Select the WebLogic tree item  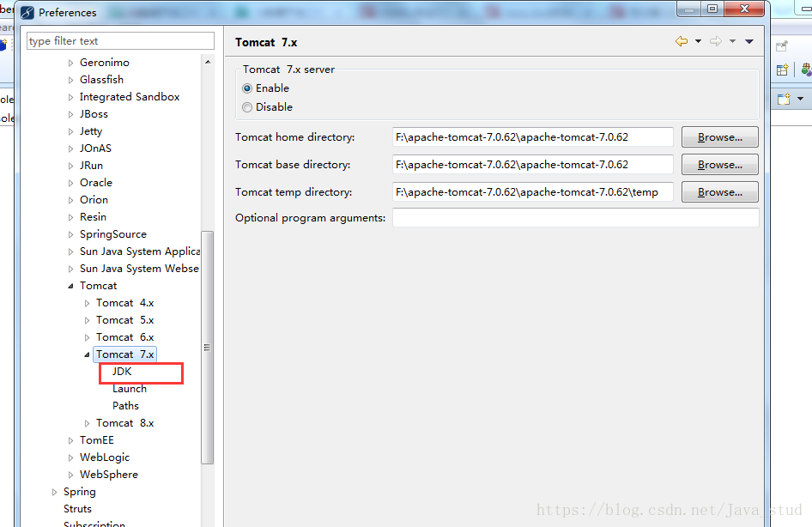coord(105,457)
